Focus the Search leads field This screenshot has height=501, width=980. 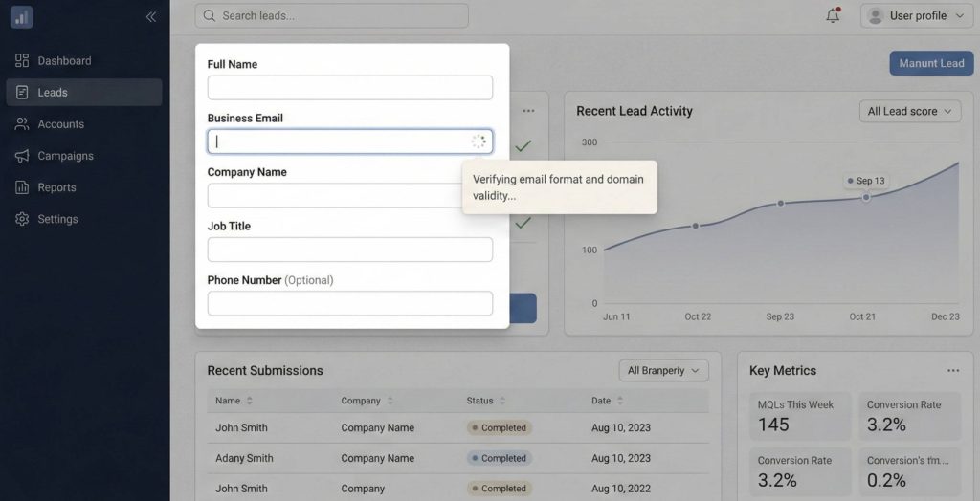332,15
